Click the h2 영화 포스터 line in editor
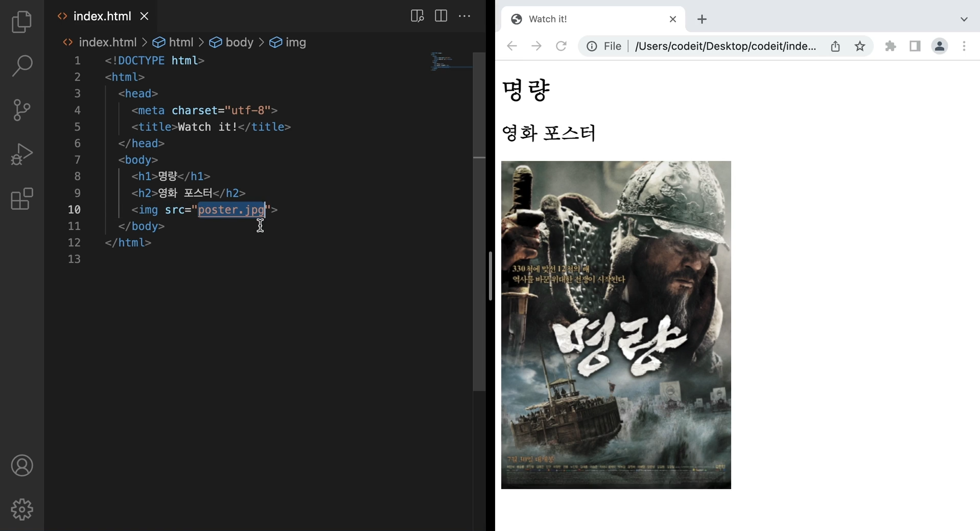The image size is (980, 531). tap(189, 193)
